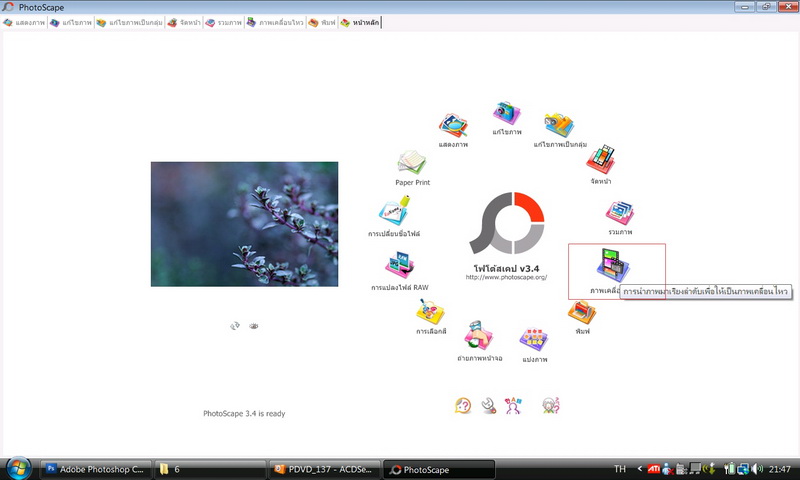The image size is (800, 480).
Task: Switch to the แก้ไขภาพ tab
Action: (71, 22)
